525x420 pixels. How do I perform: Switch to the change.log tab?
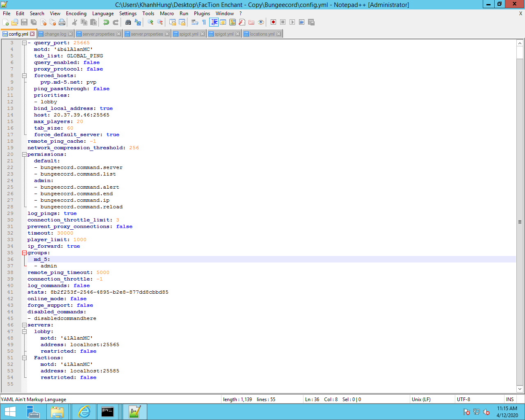click(x=55, y=34)
